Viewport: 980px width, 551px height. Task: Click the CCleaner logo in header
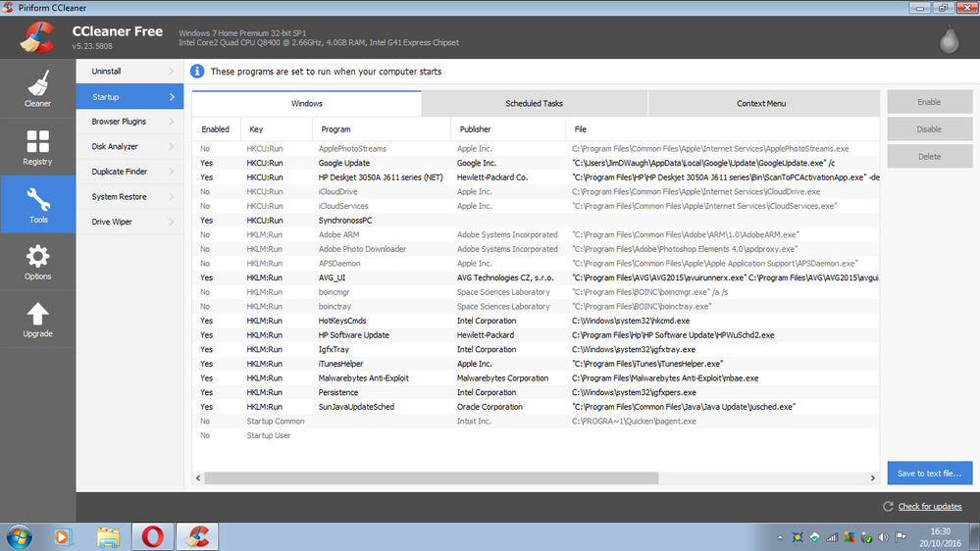coord(37,37)
